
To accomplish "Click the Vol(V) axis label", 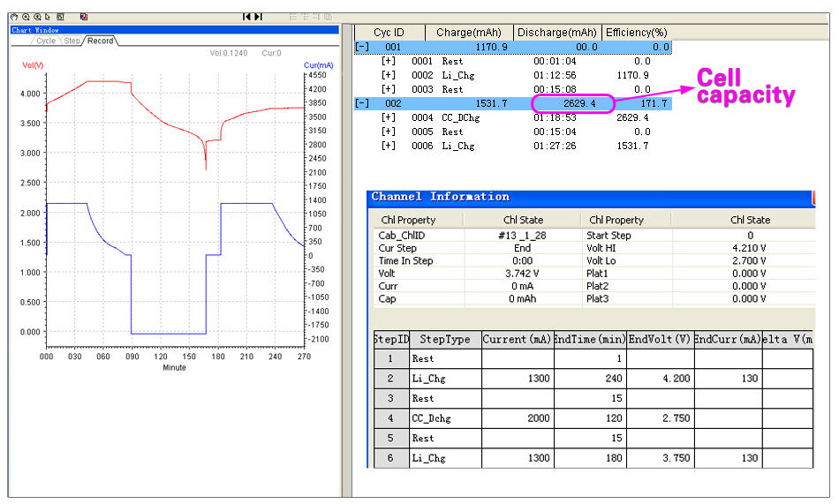I will (x=33, y=65).
